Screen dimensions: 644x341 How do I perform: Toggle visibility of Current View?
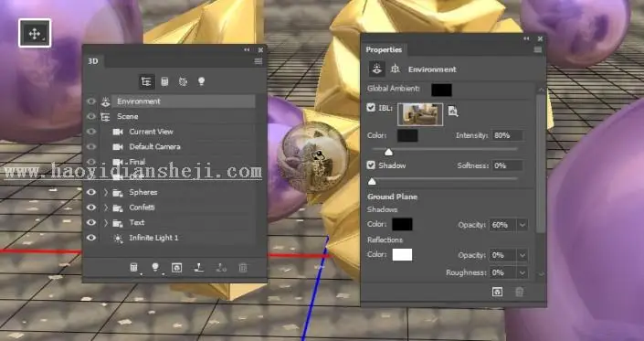coord(91,132)
